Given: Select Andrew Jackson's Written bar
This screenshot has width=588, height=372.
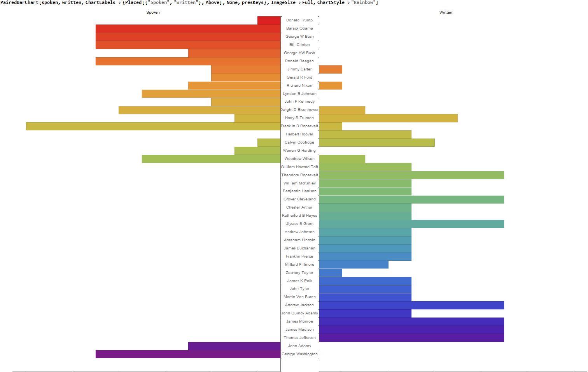Looking at the screenshot, I should click(x=411, y=305).
